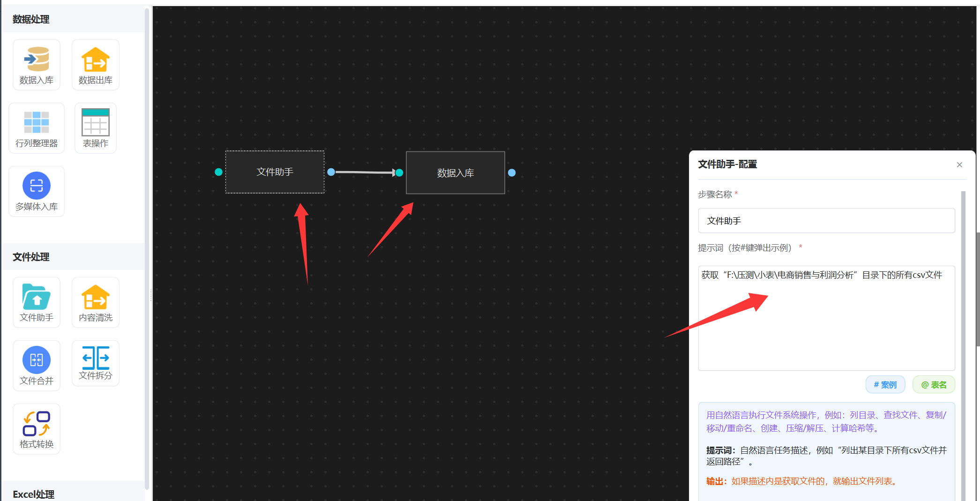
Task: Click the 行列整理器 icon
Action: tap(37, 123)
